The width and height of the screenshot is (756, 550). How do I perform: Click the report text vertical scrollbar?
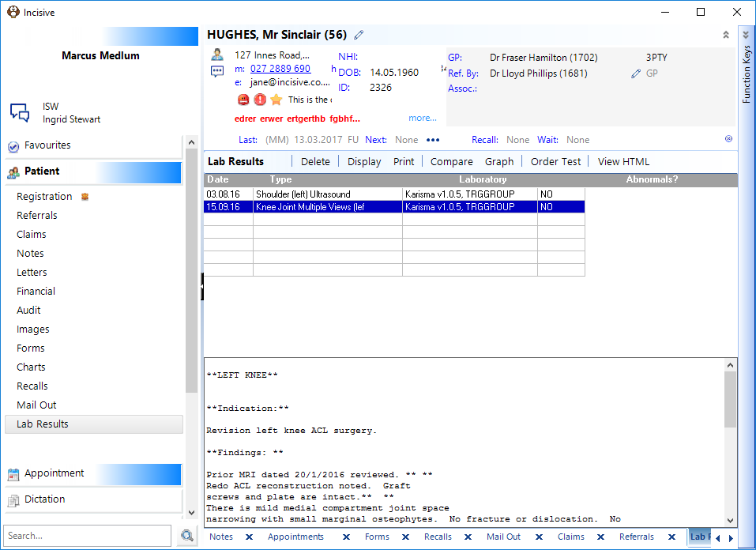tap(730, 443)
